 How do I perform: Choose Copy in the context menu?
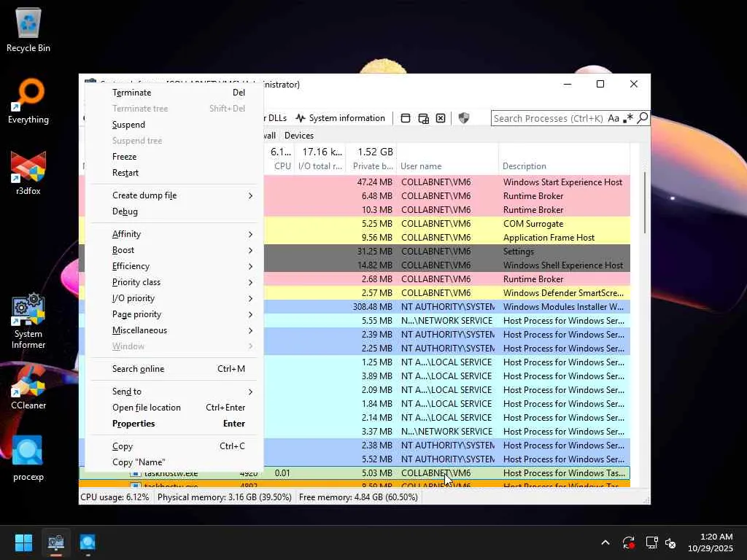[174, 446]
